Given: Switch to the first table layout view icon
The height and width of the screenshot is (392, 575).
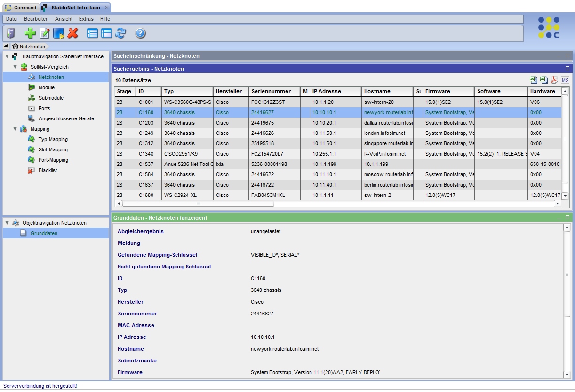Looking at the screenshot, I should click(92, 33).
